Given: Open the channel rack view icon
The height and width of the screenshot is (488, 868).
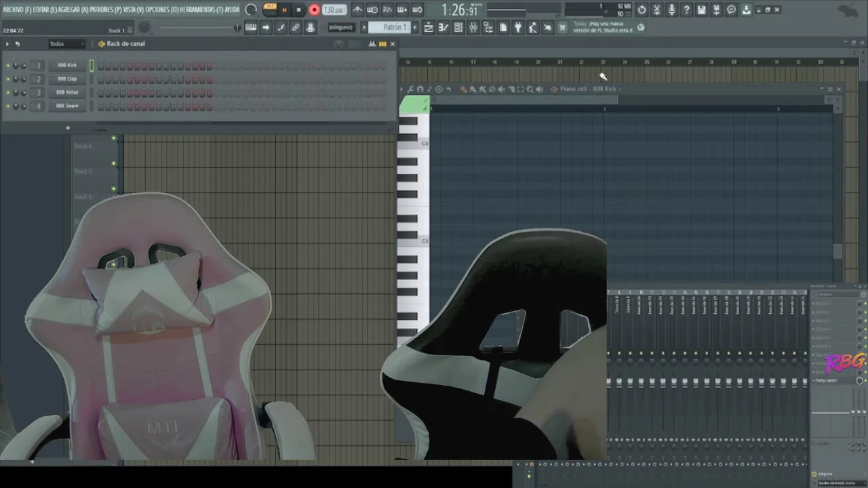Looking at the screenshot, I should click(x=458, y=28).
